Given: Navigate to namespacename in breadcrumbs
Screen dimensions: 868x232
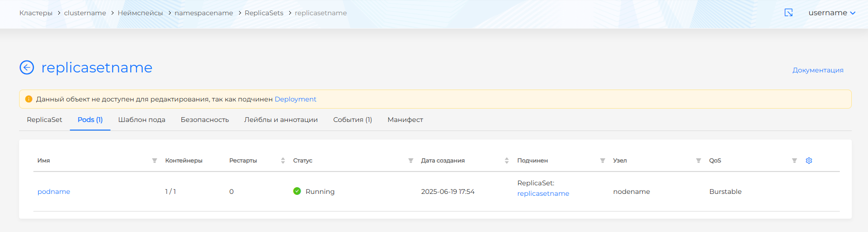Looking at the screenshot, I should click(204, 13).
